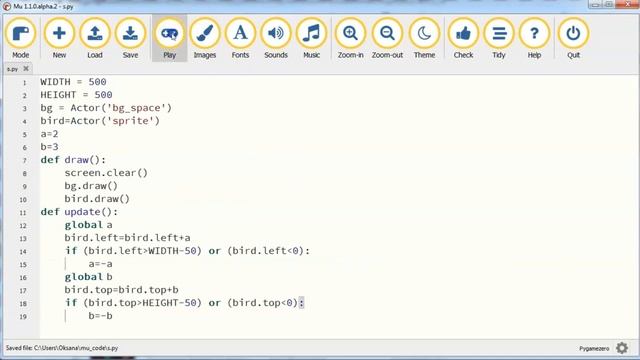This screenshot has height=360, width=640.
Task: Open the Music folder
Action: click(311, 39)
